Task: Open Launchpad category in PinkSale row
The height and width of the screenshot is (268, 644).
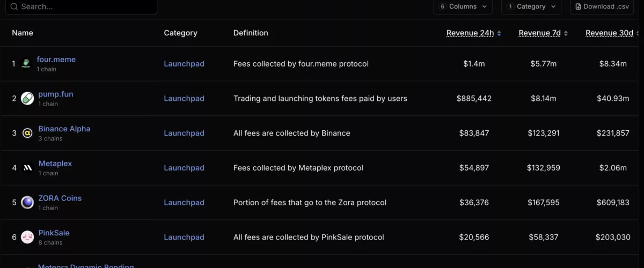Action: coord(184,237)
